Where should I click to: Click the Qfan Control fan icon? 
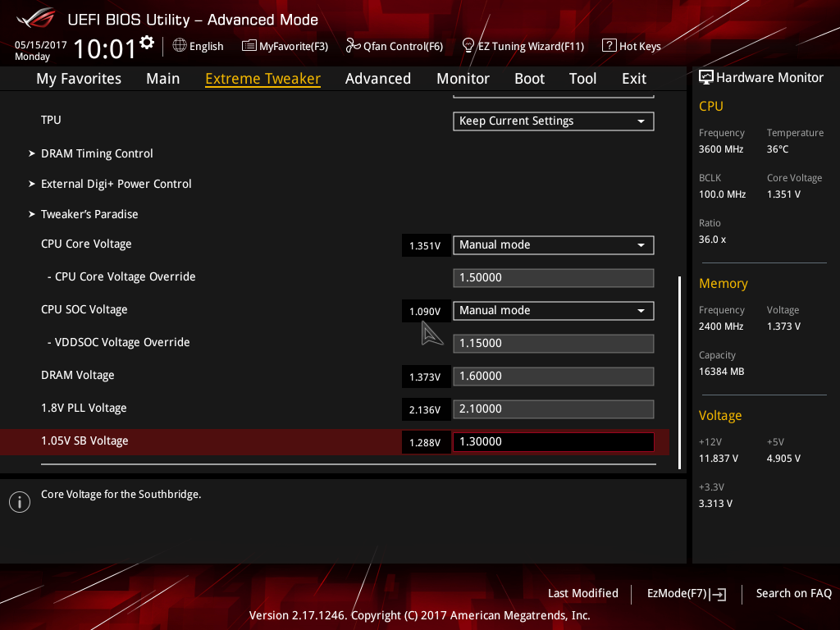click(x=353, y=46)
